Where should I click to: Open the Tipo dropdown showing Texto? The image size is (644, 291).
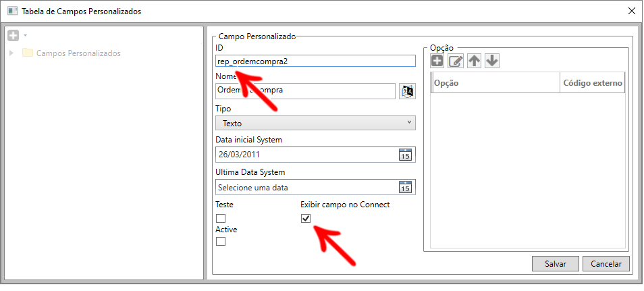pos(315,123)
